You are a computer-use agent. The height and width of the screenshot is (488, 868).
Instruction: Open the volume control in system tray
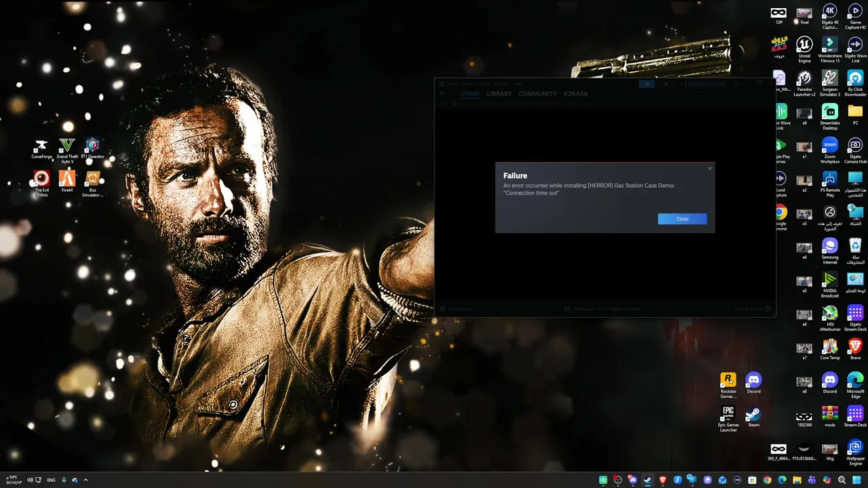pos(30,480)
